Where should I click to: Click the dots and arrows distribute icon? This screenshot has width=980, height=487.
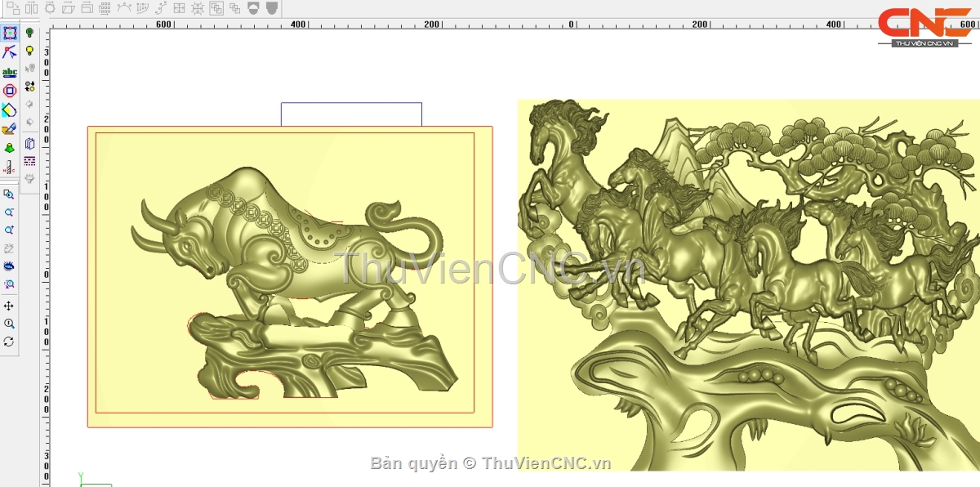coord(30,86)
